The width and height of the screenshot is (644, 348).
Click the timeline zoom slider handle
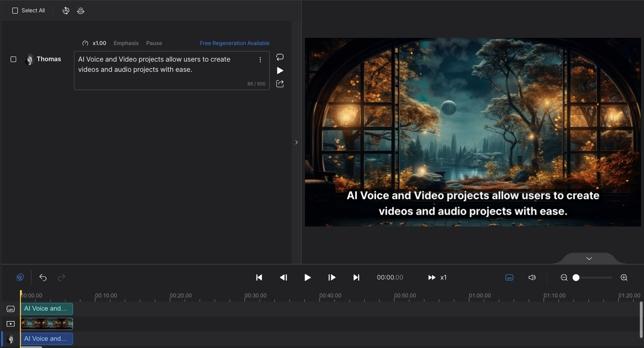pos(576,277)
